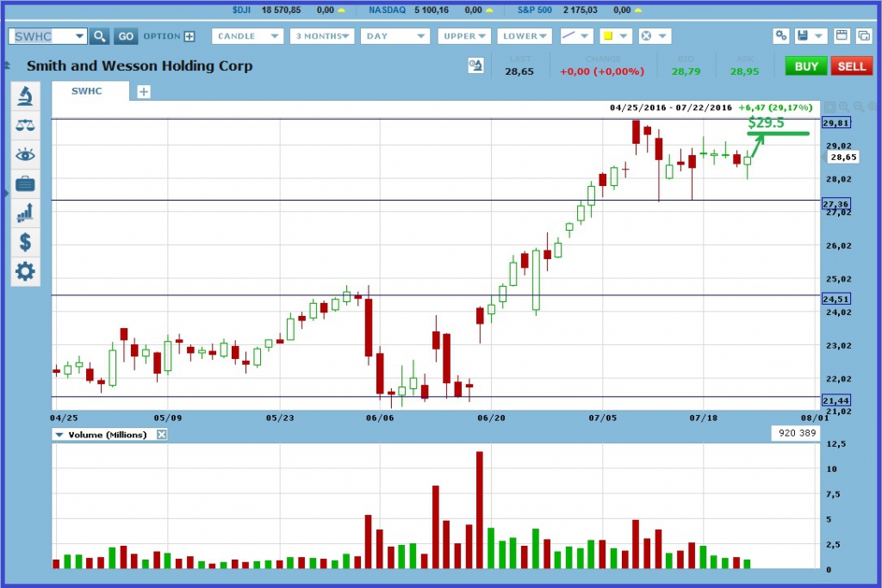Click the green BUY button
The width and height of the screenshot is (882, 588).
click(x=806, y=66)
